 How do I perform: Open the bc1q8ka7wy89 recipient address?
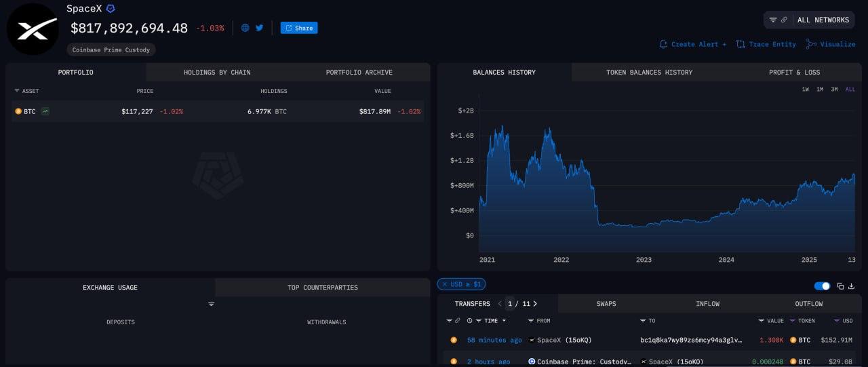pos(691,340)
